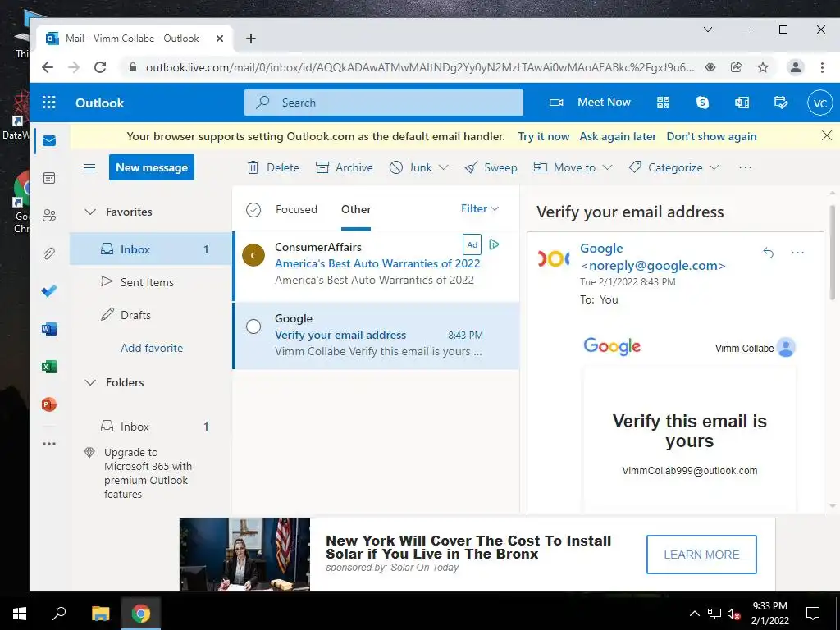Toggle the hamburger navigation pane button
Screen dimensions: 840x630
pyautogui.click(x=89, y=167)
